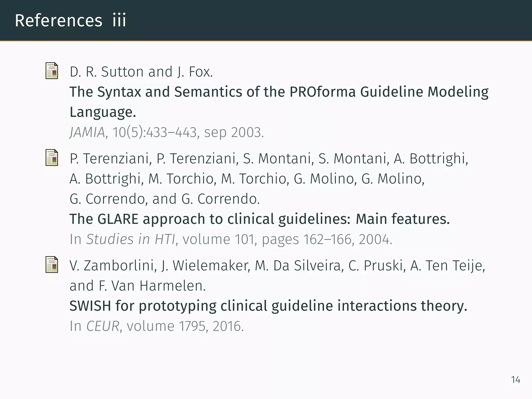532x399 pixels.
Task: Click the document icon beside Sutton and Fox
Action: coord(52,71)
